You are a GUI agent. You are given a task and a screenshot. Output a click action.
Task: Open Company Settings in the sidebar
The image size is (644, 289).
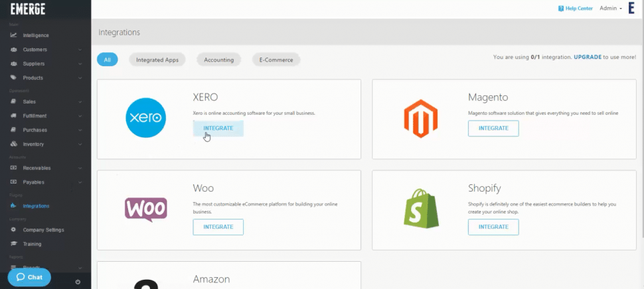click(x=45, y=229)
